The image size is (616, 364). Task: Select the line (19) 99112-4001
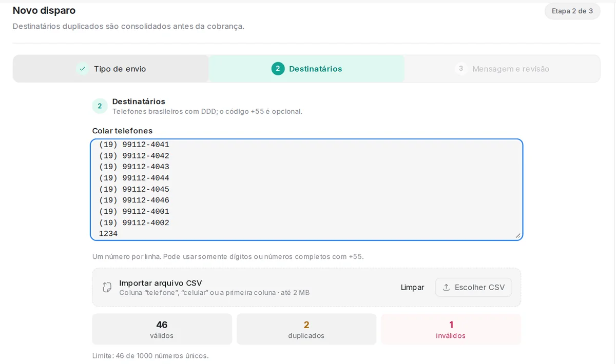pyautogui.click(x=134, y=212)
